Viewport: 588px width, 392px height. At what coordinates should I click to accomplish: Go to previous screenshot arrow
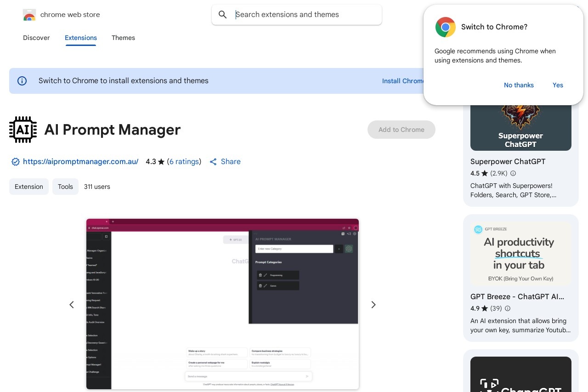pos(72,305)
